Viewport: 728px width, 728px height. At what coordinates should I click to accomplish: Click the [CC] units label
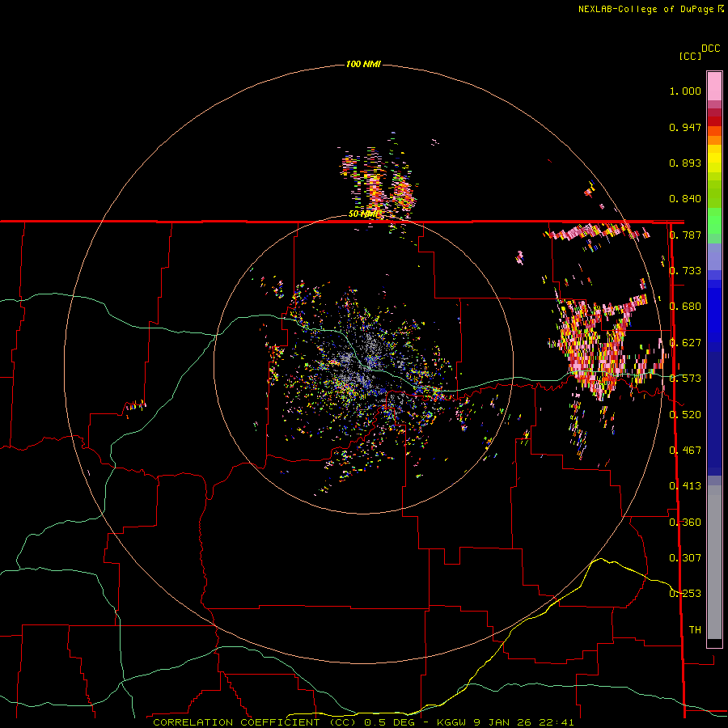coord(690,57)
